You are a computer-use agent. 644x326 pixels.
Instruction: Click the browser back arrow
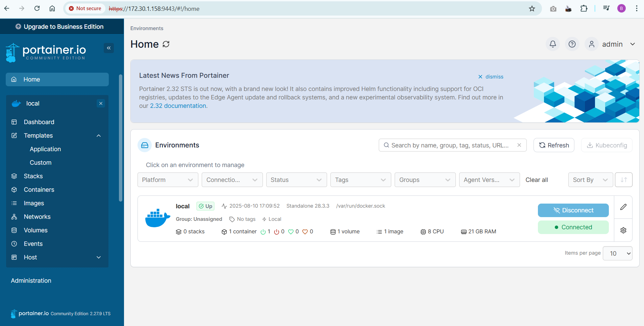pyautogui.click(x=7, y=8)
